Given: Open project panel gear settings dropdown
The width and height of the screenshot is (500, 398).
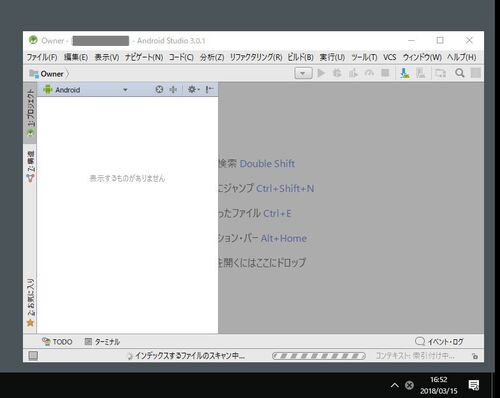Looking at the screenshot, I should [193, 89].
